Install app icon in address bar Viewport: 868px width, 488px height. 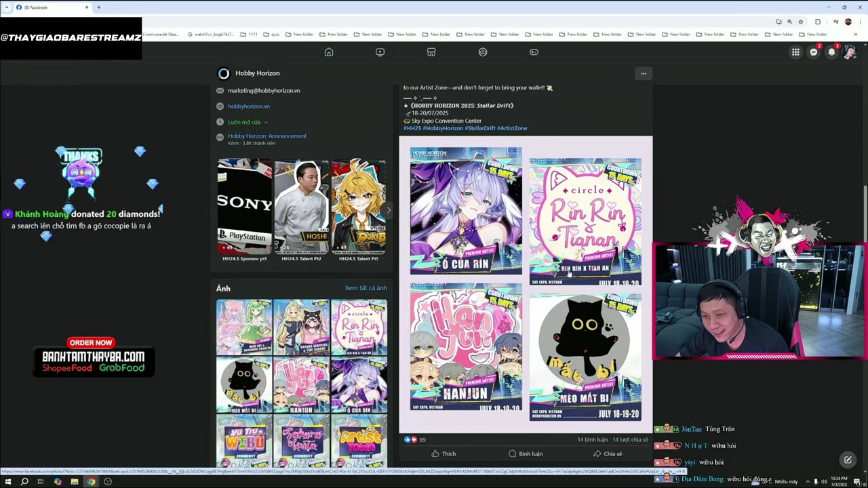click(778, 22)
